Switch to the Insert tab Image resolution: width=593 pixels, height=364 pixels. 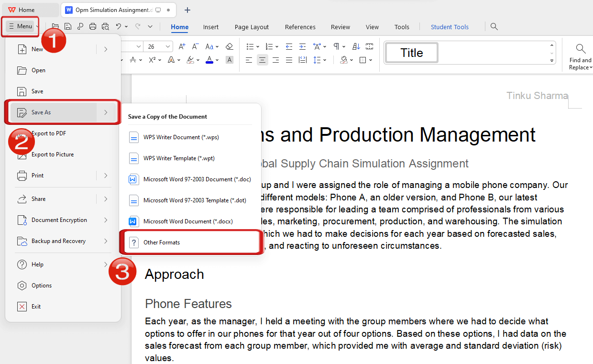click(x=211, y=27)
